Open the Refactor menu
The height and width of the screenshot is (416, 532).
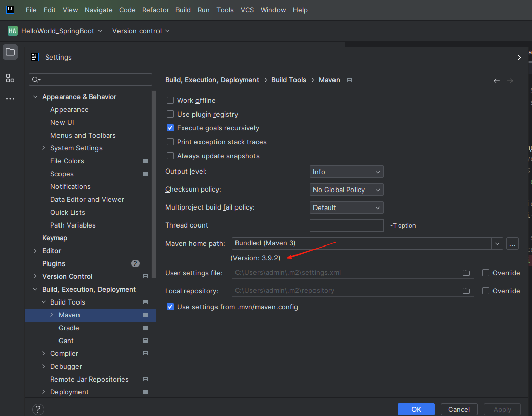pos(155,10)
